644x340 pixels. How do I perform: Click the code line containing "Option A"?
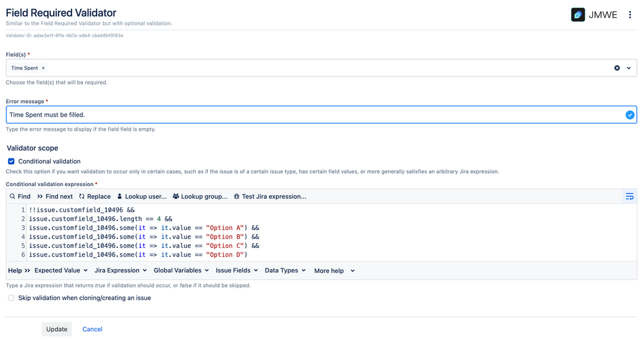144,228
